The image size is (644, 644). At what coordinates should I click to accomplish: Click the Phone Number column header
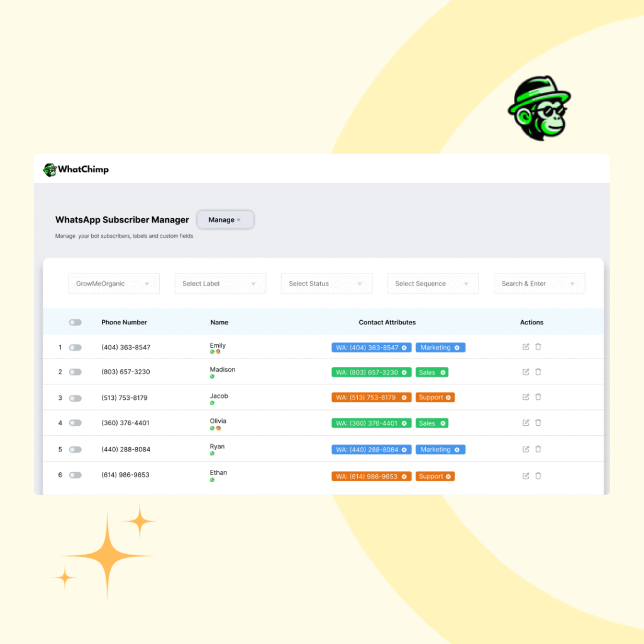click(x=124, y=322)
